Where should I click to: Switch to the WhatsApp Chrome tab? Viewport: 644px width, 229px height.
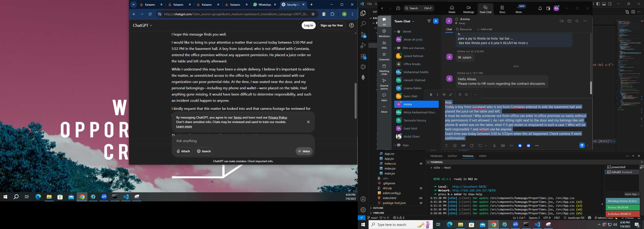point(265,4)
